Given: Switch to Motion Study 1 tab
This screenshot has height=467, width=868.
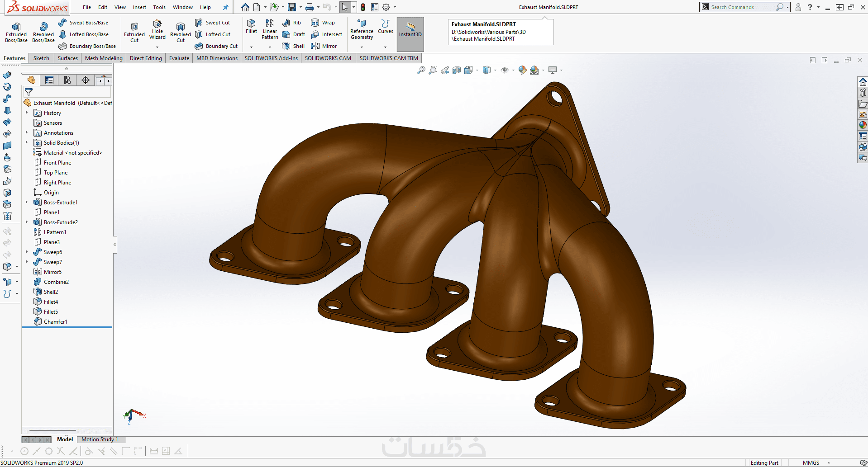Looking at the screenshot, I should pos(100,439).
